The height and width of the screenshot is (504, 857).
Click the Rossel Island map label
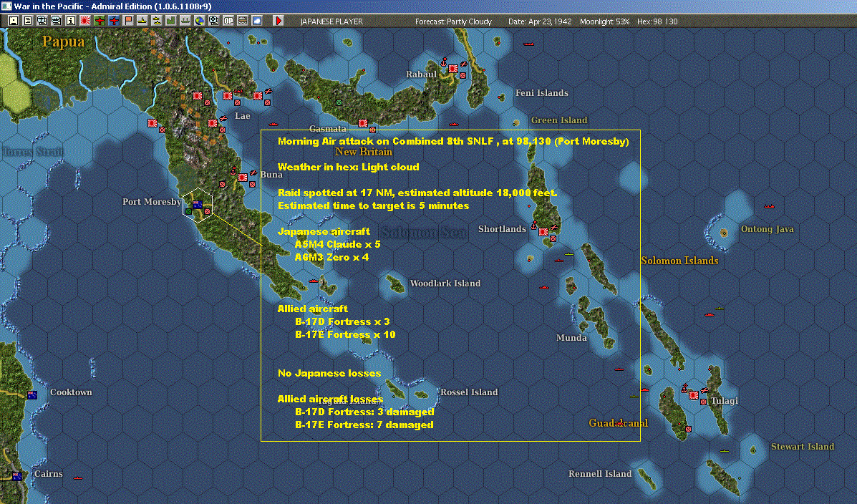[x=469, y=392]
